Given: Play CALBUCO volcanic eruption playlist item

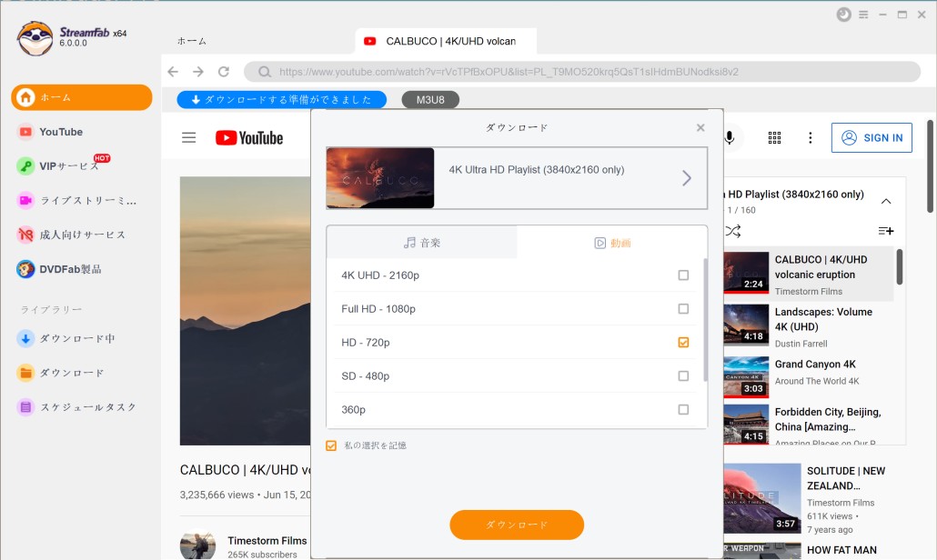Looking at the screenshot, I should pyautogui.click(x=809, y=274).
